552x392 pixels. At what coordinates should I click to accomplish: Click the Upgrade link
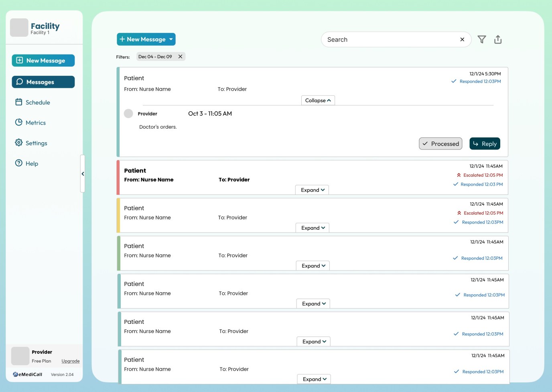pos(71,361)
